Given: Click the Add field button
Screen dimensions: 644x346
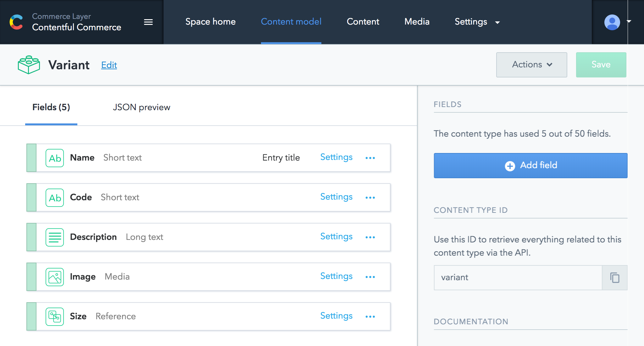Looking at the screenshot, I should [x=530, y=166].
